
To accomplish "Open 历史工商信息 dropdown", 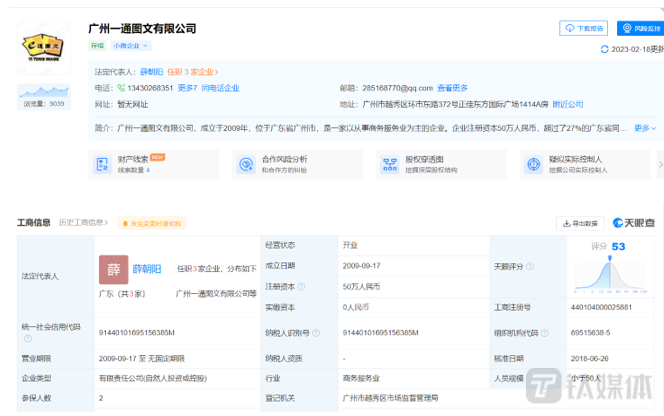I will pyautogui.click(x=84, y=222).
